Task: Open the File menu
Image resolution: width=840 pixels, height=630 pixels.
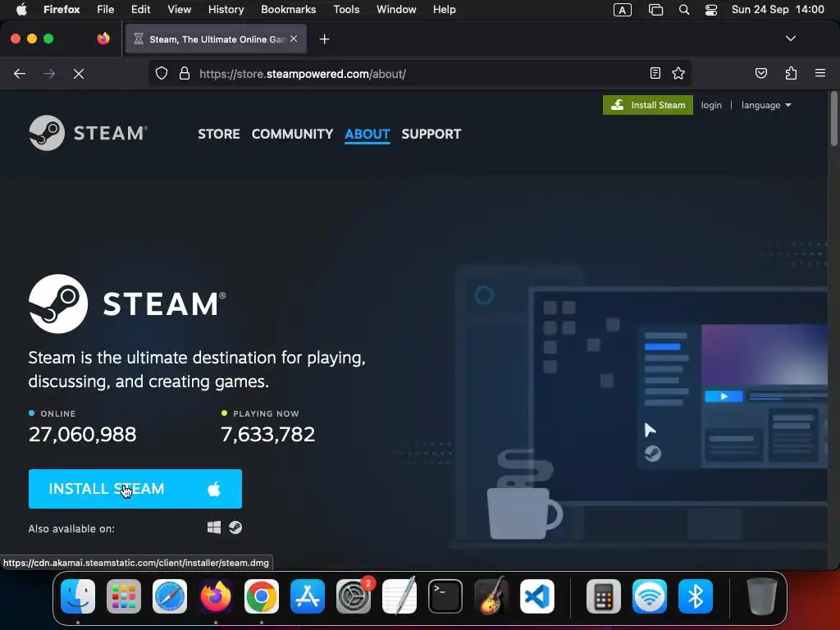Action: pyautogui.click(x=106, y=10)
